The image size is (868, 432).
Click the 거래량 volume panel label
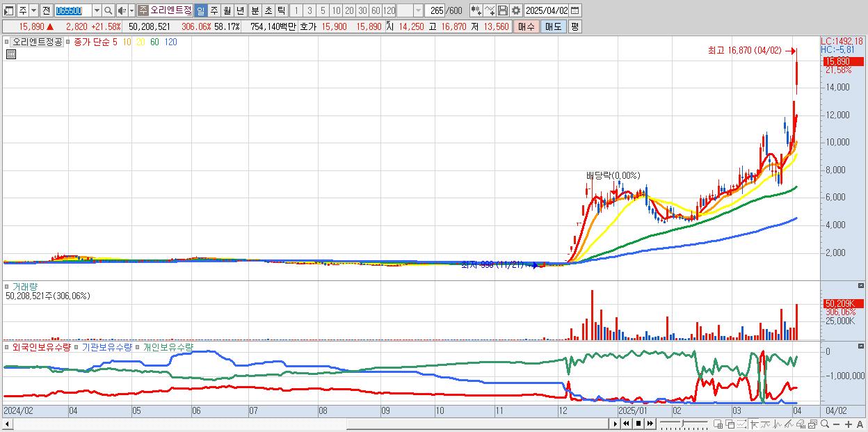click(25, 286)
